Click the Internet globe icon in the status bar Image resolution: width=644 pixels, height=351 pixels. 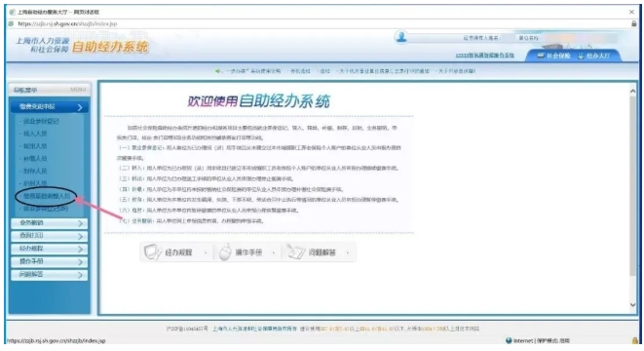coord(509,340)
